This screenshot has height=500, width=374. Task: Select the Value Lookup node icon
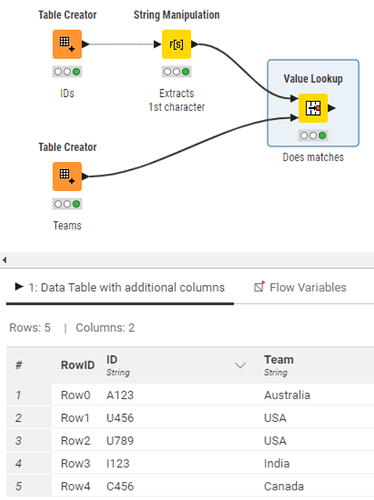point(313,108)
